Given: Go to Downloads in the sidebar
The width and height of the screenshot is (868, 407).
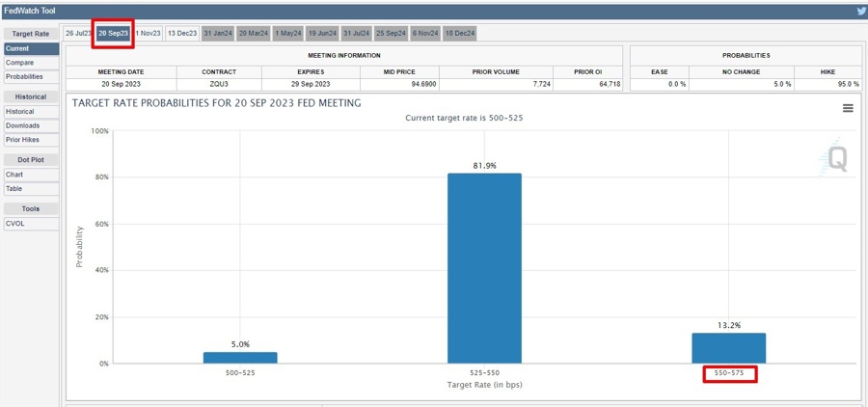Looking at the screenshot, I should click(23, 125).
